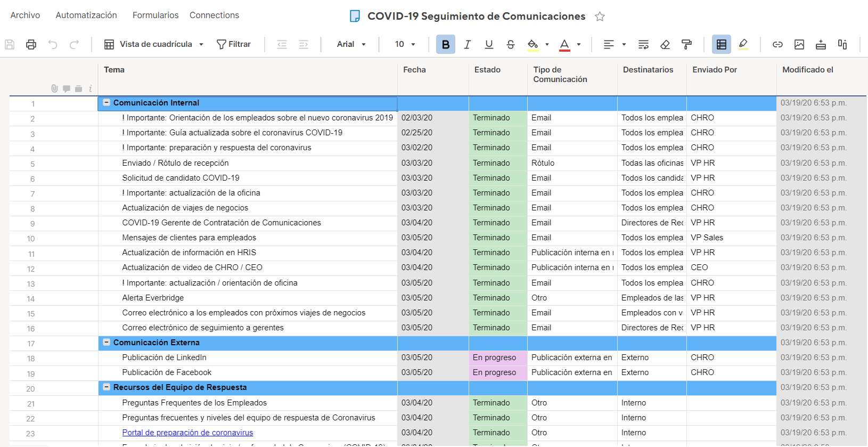868x447 pixels.
Task: Click the Save icon in toolbar
Action: click(10, 44)
